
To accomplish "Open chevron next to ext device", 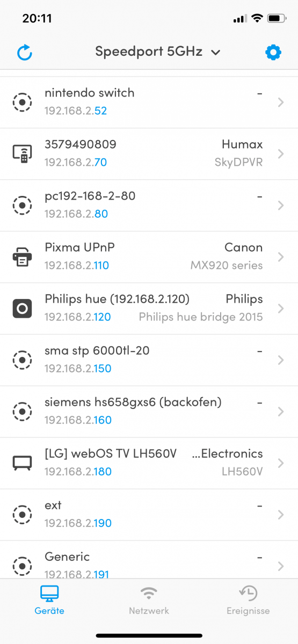I will [281, 514].
